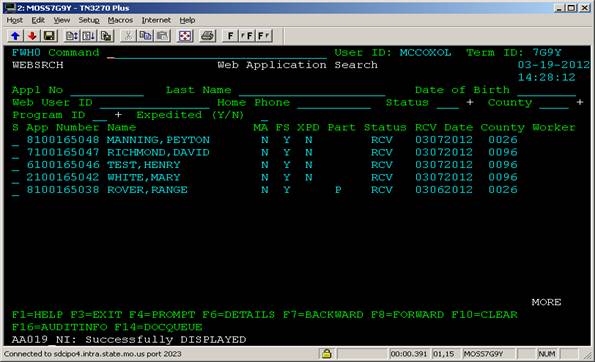595x362 pixels.
Task: Click the MORE indicator text
Action: [x=546, y=302]
